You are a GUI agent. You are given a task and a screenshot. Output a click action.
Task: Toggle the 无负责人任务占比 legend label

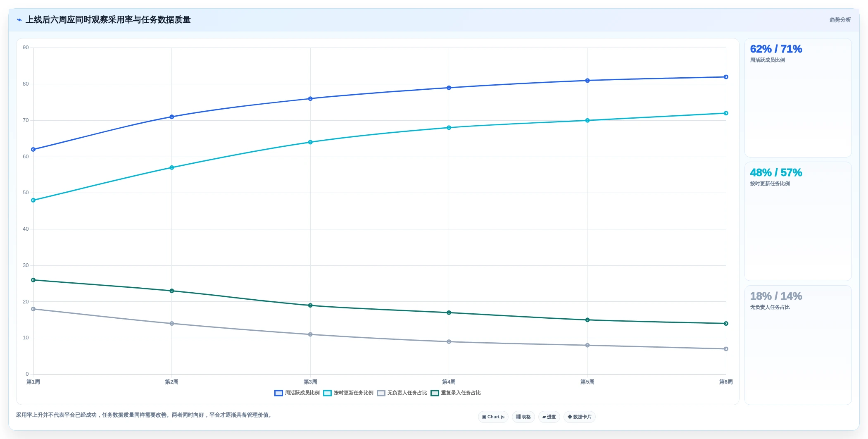[x=407, y=393]
